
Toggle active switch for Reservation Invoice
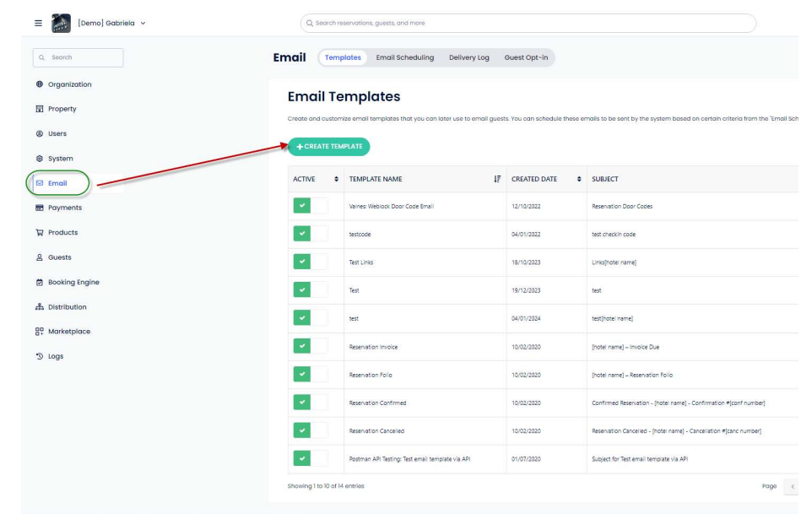tap(310, 346)
